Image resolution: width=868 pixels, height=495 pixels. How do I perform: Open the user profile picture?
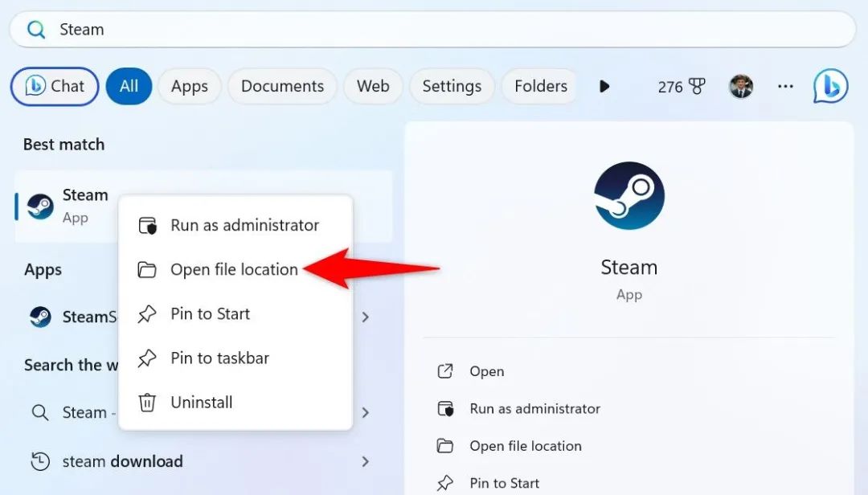pos(741,86)
